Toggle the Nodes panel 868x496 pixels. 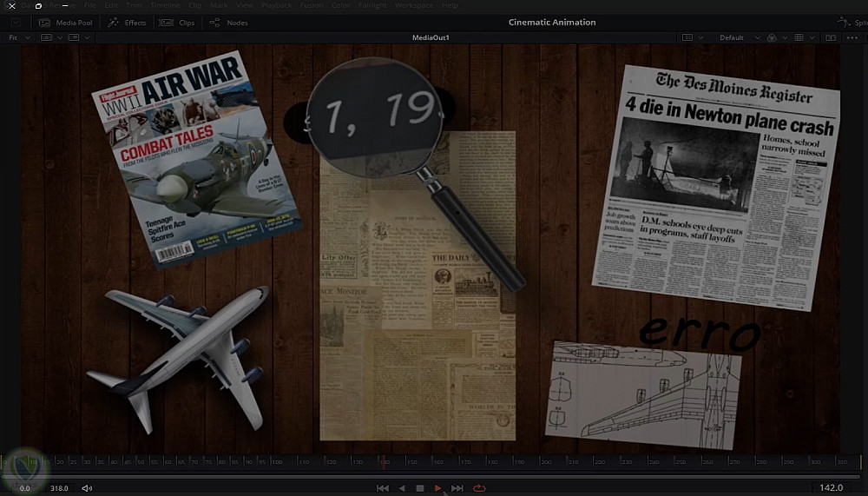point(228,23)
